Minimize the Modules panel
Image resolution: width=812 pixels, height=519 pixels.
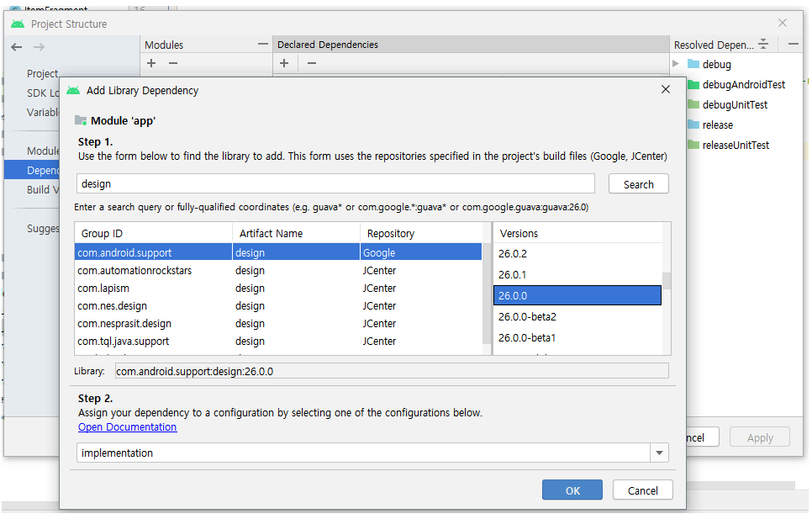coord(263,45)
